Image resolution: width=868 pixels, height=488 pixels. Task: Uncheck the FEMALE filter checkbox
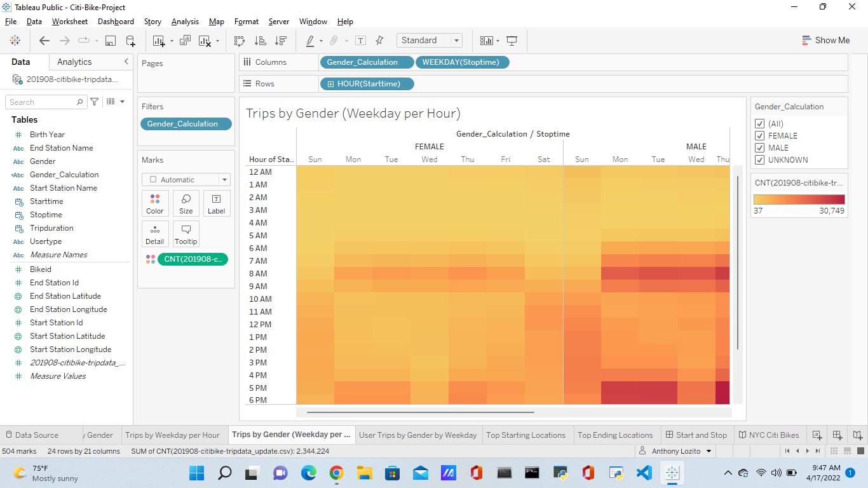[759, 136]
